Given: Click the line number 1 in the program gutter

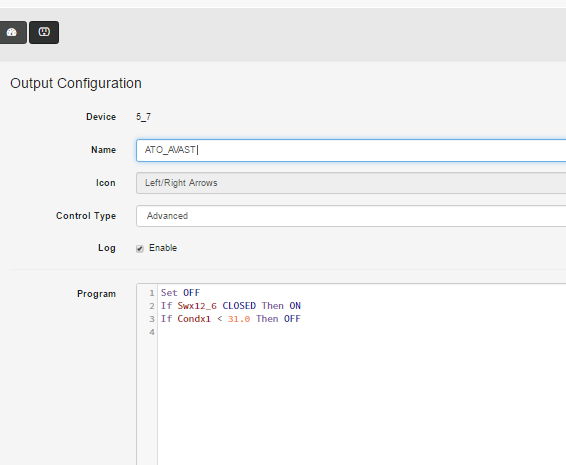Looking at the screenshot, I should point(152,293).
